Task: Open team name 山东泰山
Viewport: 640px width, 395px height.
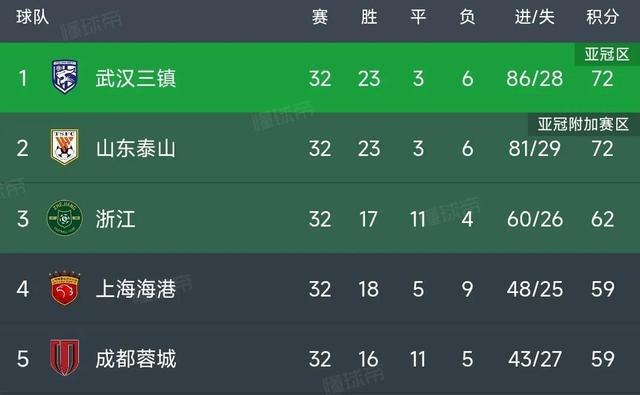Action: coord(136,148)
